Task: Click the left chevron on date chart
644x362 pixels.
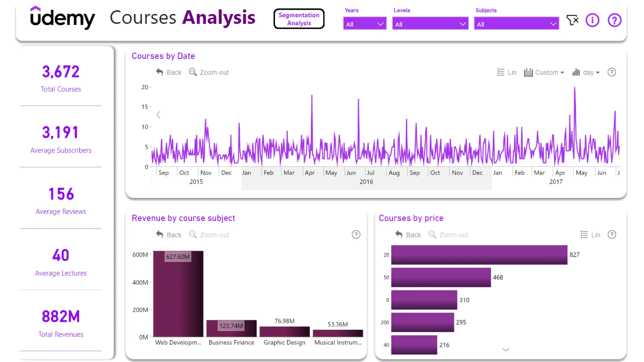Action: tap(158, 115)
